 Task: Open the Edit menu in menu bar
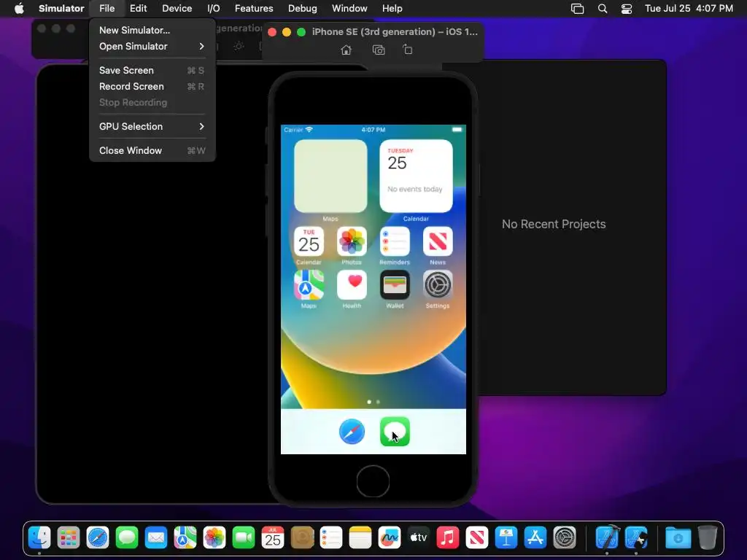(x=138, y=8)
